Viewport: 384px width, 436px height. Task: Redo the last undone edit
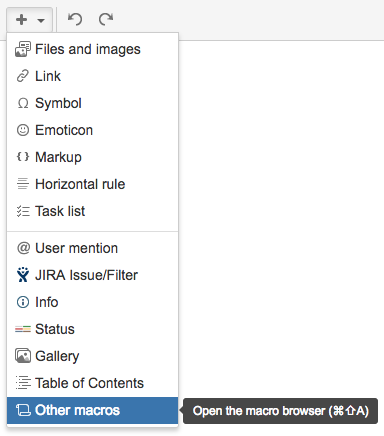pos(106,19)
